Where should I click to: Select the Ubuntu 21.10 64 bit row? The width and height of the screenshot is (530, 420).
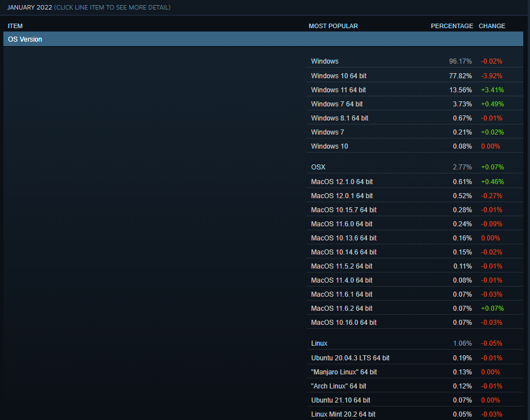pyautogui.click(x=415, y=400)
